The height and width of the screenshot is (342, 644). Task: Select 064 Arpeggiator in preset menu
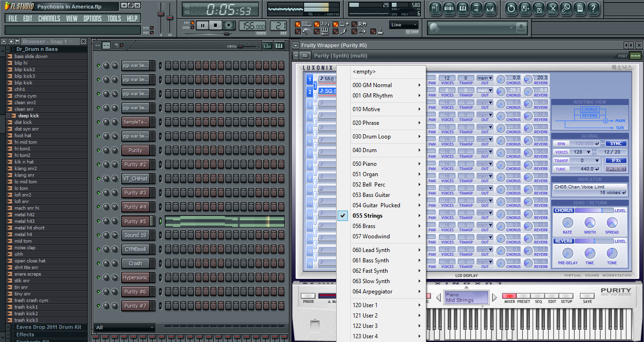point(388,292)
